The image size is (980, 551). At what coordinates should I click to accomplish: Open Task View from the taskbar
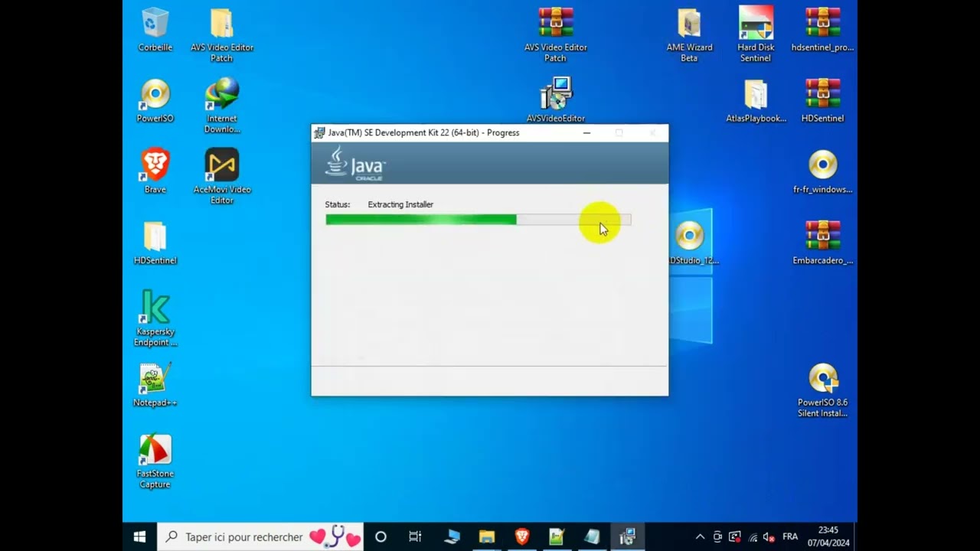click(415, 536)
